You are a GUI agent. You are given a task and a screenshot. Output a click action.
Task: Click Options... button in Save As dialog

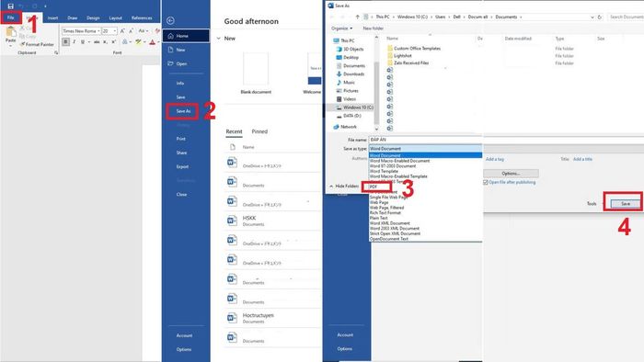click(511, 174)
